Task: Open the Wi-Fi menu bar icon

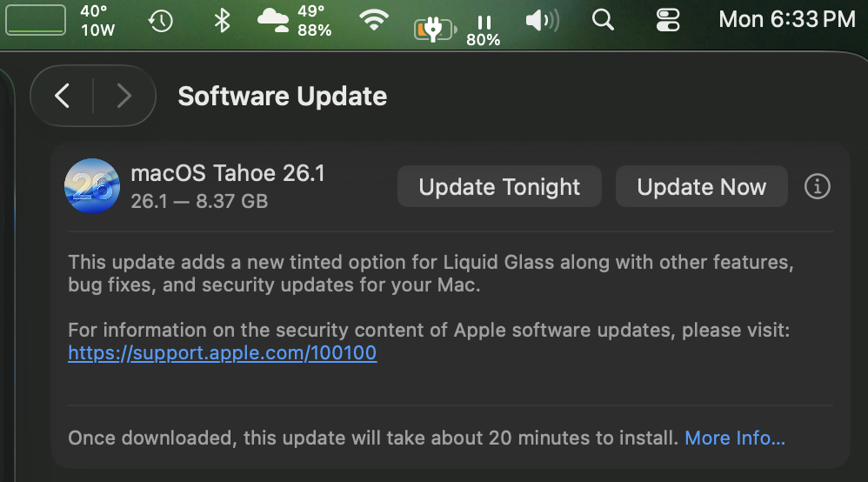Action: tap(374, 21)
